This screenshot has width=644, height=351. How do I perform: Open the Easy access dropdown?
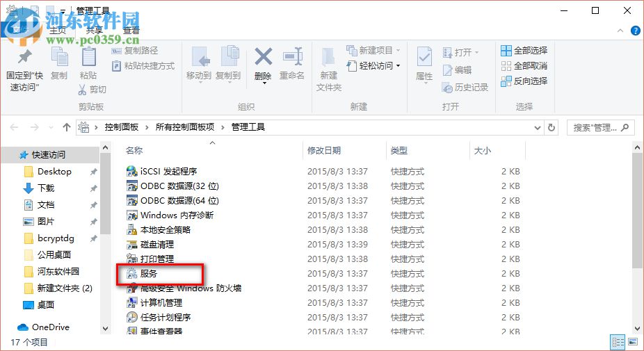[x=373, y=66]
